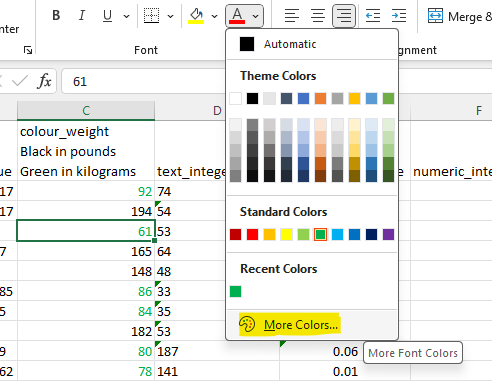
Task: Align text left
Action: (292, 16)
